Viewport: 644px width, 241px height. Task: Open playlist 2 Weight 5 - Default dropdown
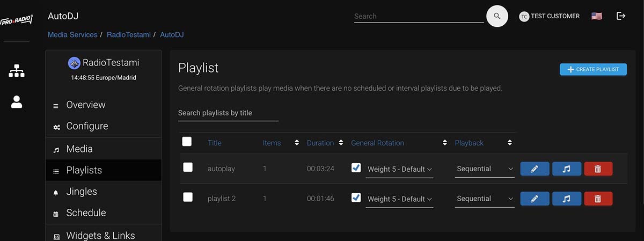tap(400, 199)
